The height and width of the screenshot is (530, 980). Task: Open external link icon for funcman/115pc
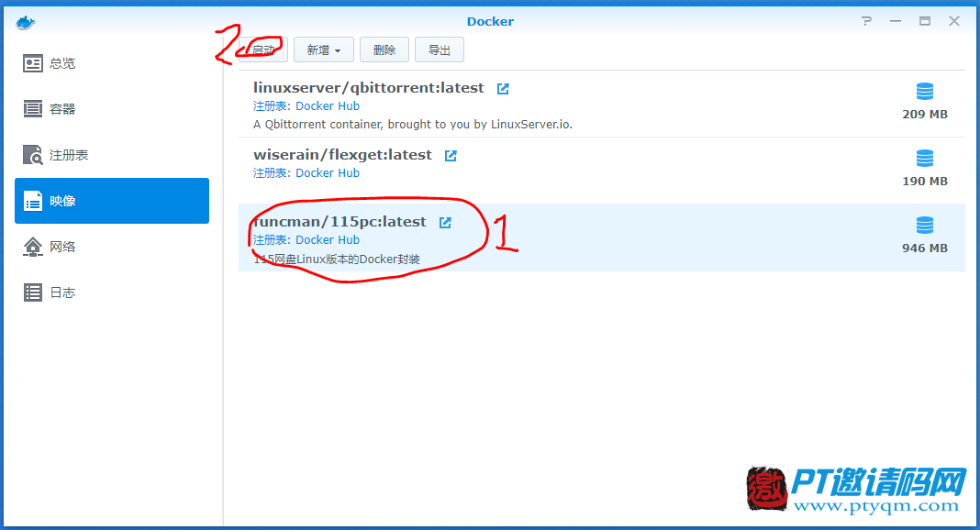coord(445,222)
